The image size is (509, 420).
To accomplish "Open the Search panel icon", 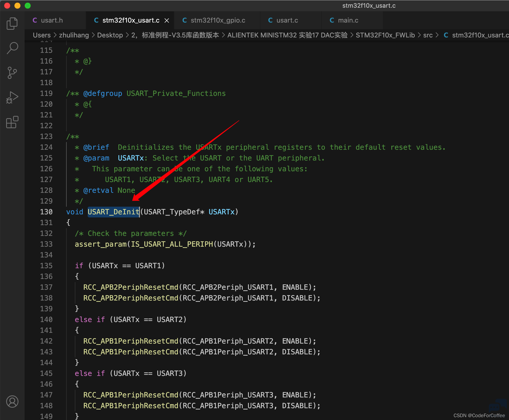I will point(12,48).
